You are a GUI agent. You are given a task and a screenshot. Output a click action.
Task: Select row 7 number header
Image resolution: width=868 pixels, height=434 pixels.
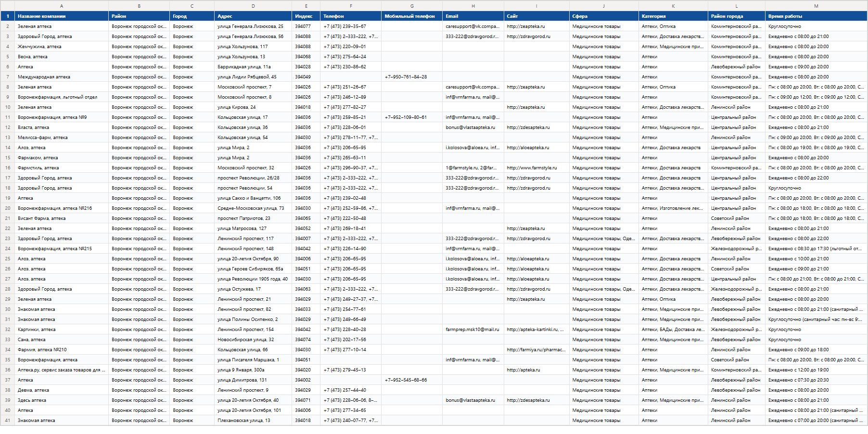(x=8, y=77)
